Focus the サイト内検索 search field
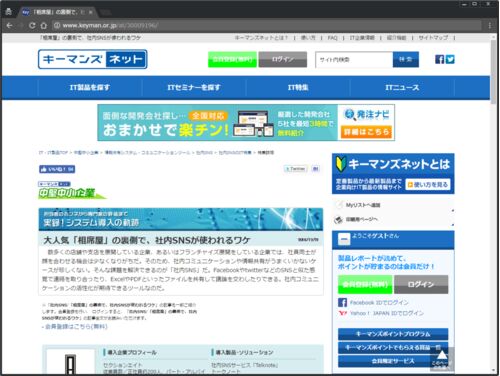The height and width of the screenshot is (376, 500). (354, 60)
